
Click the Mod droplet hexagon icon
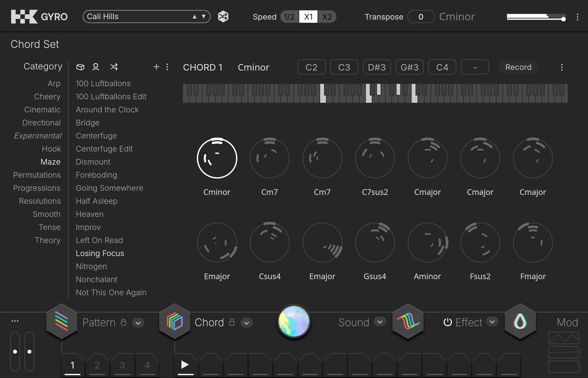(520, 322)
